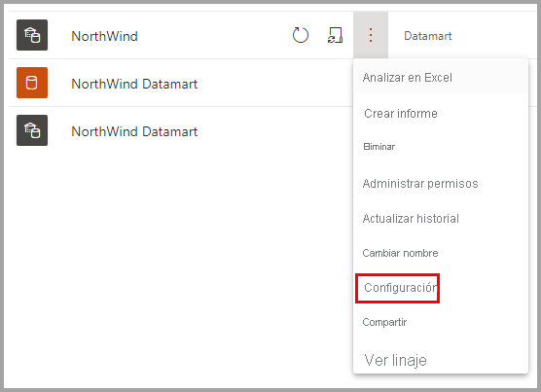This screenshot has width=541, height=392.
Task: Open NorthWind Datamart in the third row
Action: pyautogui.click(x=134, y=131)
